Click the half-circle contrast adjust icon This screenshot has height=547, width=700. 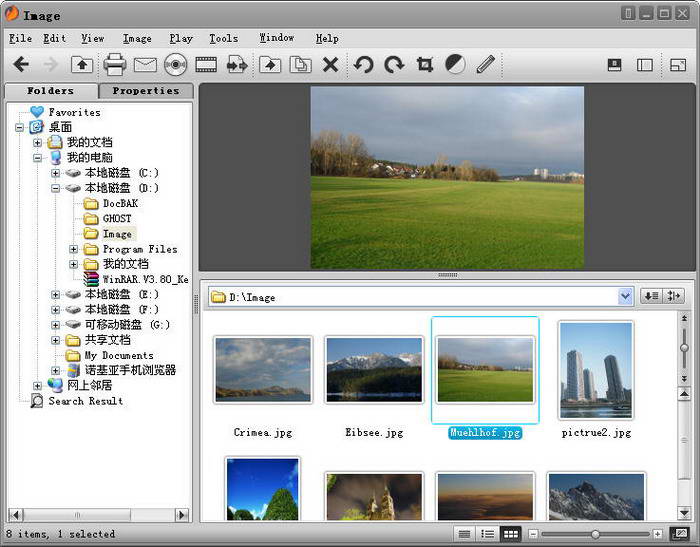coord(455,65)
